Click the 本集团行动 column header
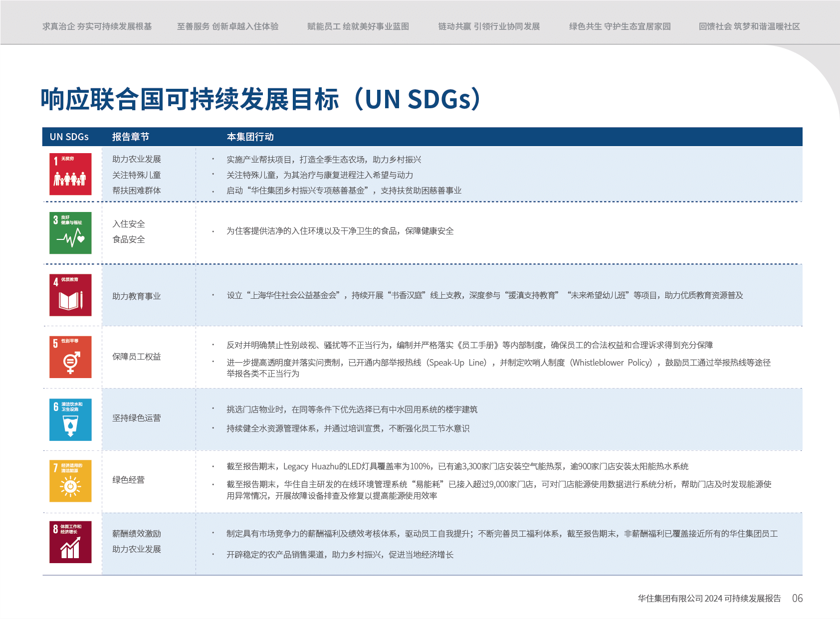 [250, 137]
